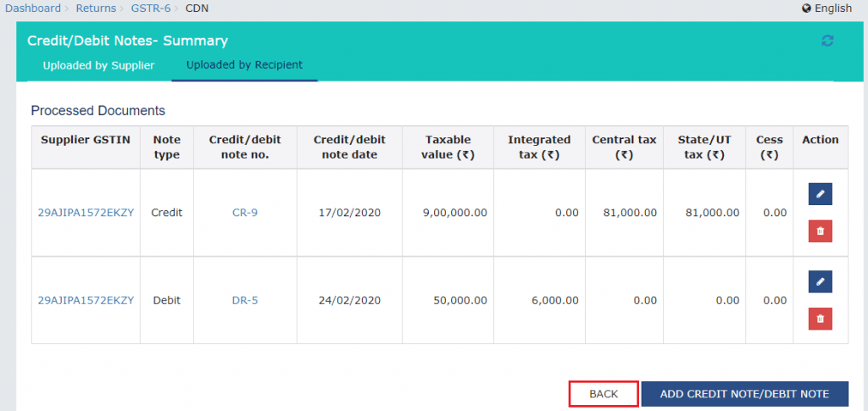Viewport: 868px width, 411px height.
Task: Select the taxable value 9,00,000.00
Action: [x=455, y=213]
